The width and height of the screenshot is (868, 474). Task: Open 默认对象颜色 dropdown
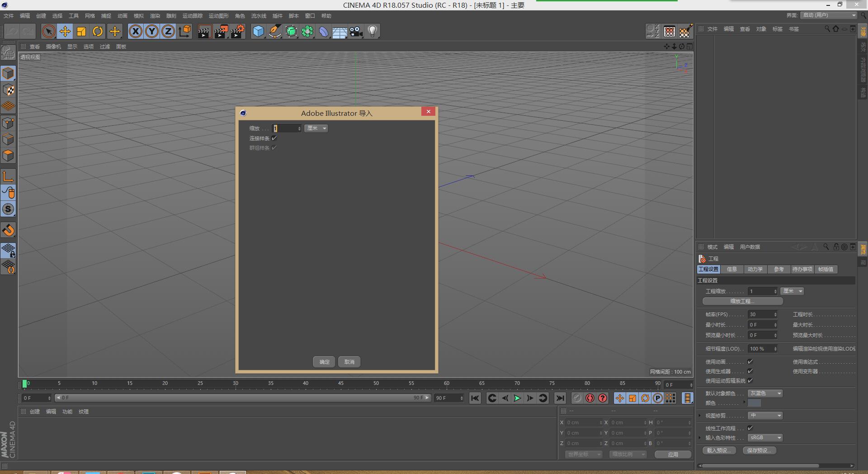765,393
